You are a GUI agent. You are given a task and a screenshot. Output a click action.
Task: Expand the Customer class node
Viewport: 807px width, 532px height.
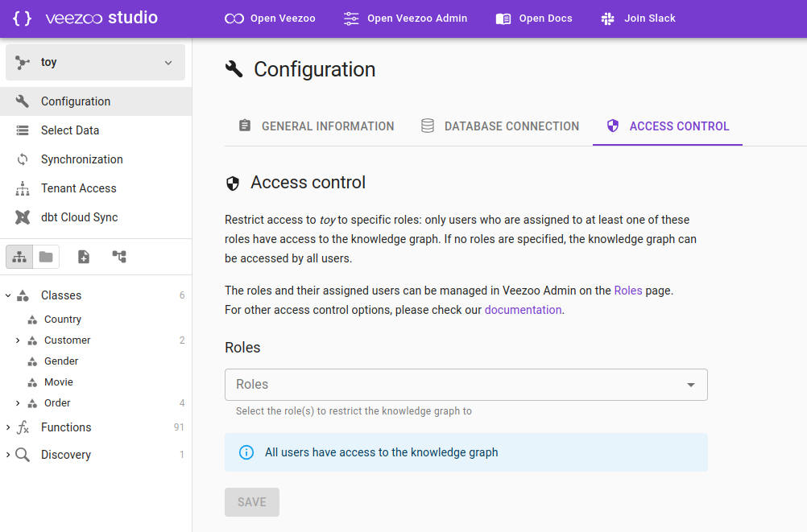click(18, 340)
